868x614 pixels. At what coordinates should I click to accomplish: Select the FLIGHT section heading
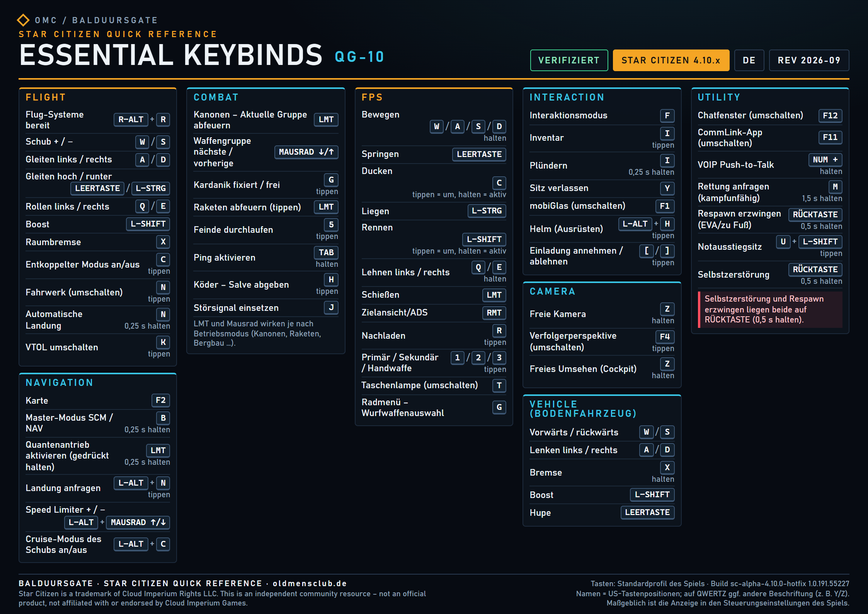[x=46, y=97]
